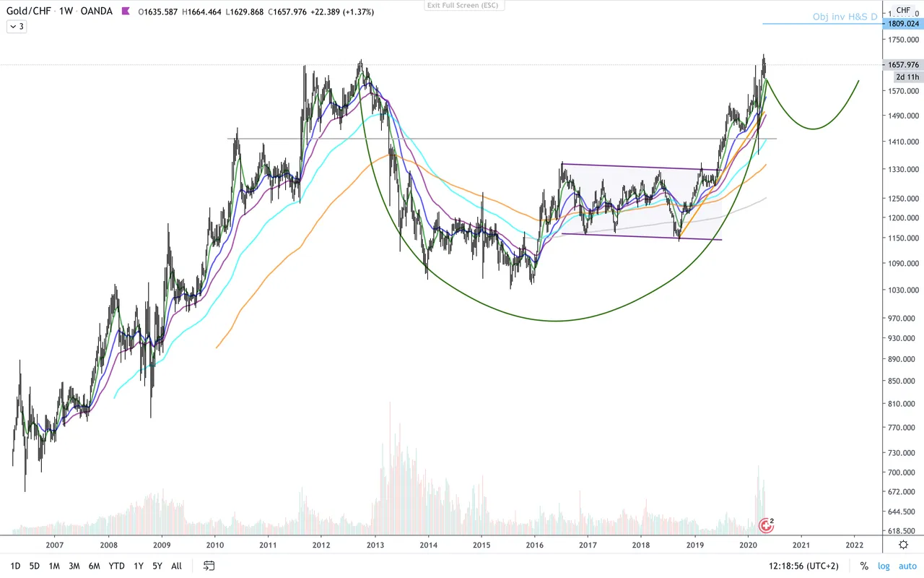Toggle auto scale mode

[x=907, y=566]
